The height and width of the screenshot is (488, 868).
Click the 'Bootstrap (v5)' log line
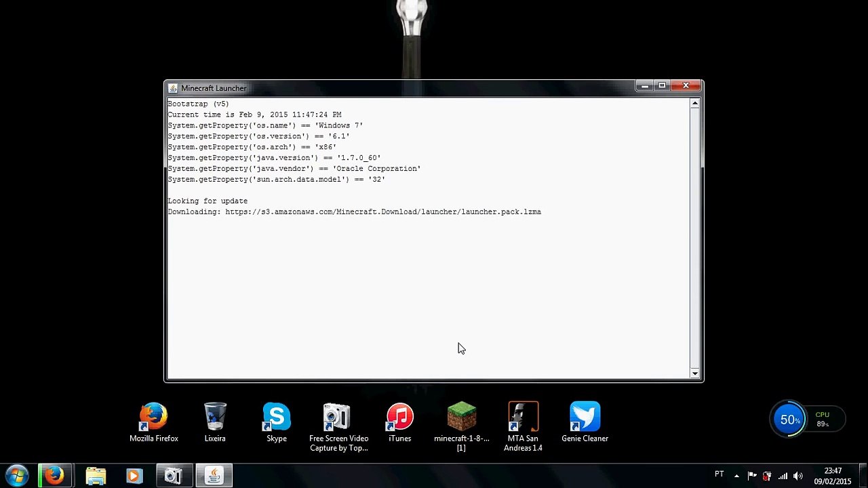[x=198, y=104]
